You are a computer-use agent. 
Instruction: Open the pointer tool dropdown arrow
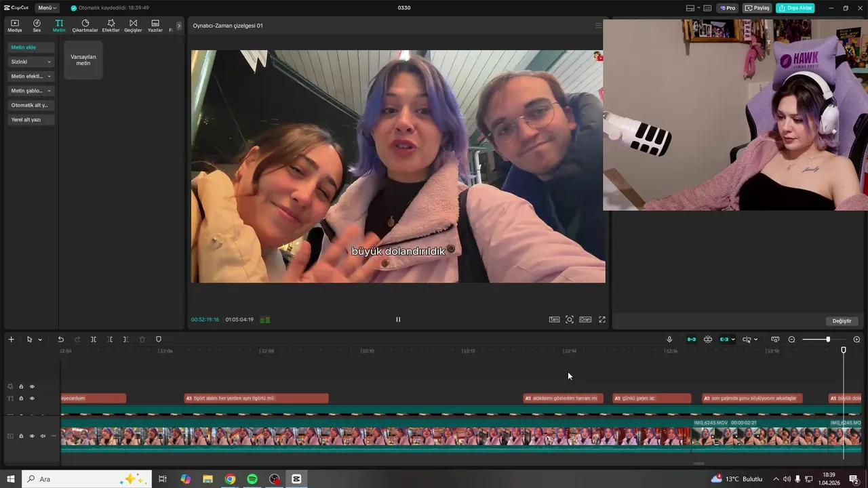pyautogui.click(x=40, y=340)
